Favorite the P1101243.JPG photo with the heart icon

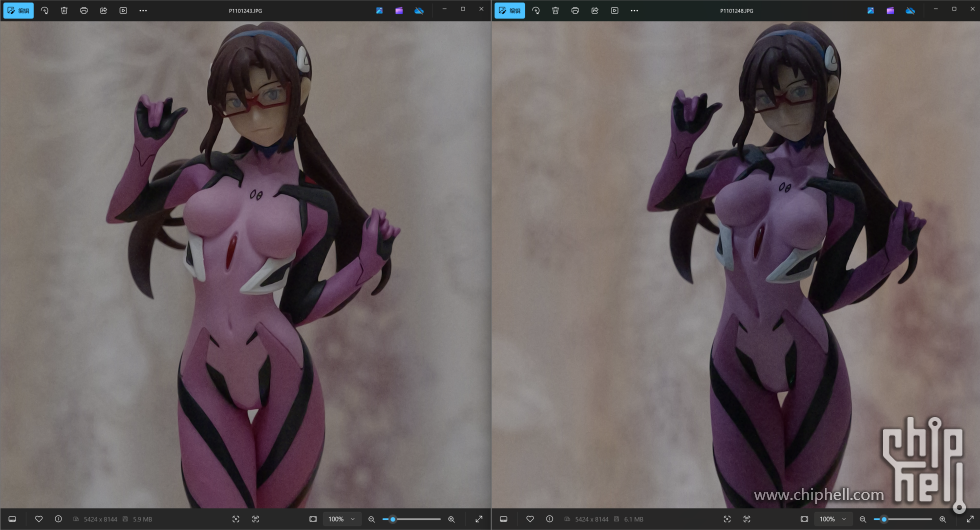(x=39, y=519)
